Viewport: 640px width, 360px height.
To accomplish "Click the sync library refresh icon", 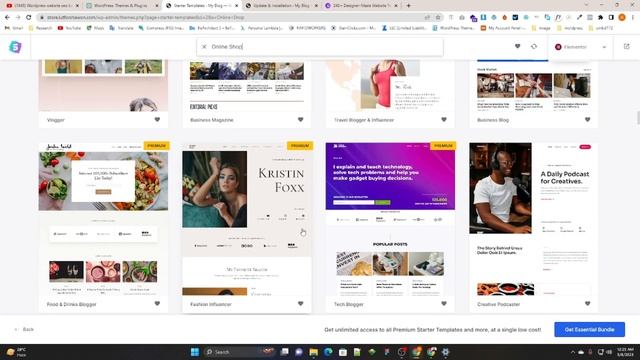I will pyautogui.click(x=534, y=47).
